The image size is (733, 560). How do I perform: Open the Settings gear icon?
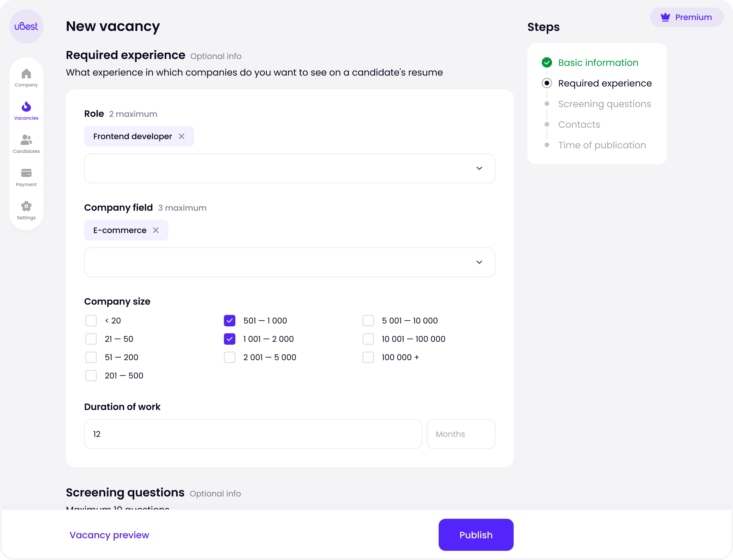26,206
